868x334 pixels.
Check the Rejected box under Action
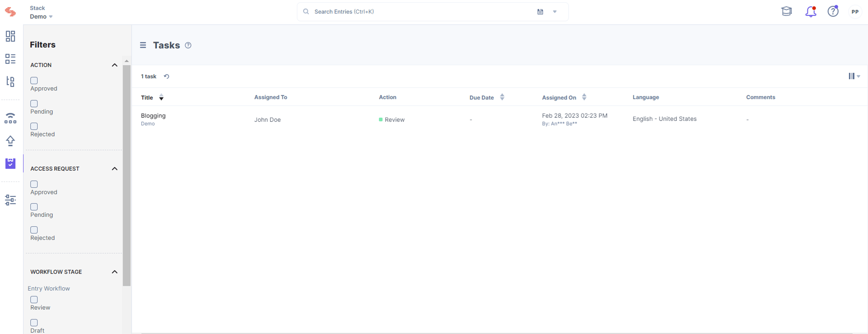click(x=34, y=126)
